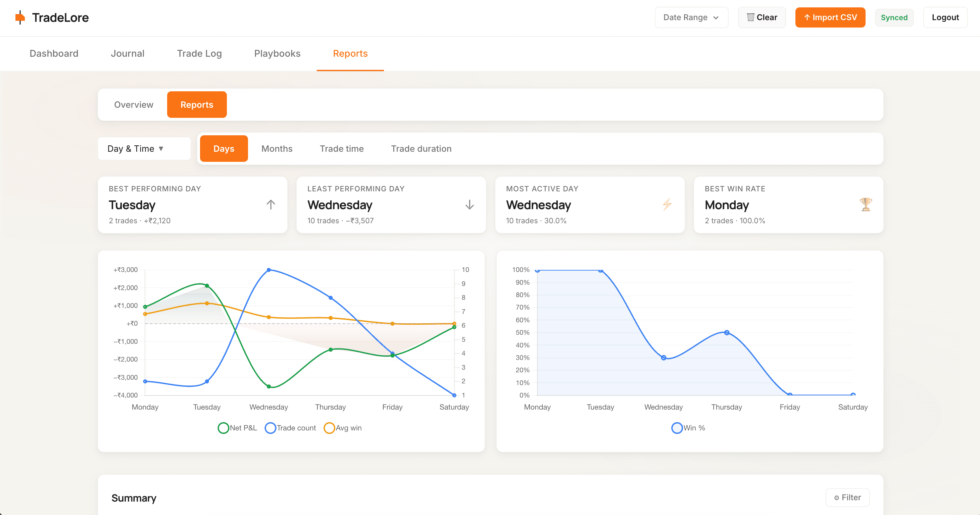Click the Import CSV button

point(830,17)
